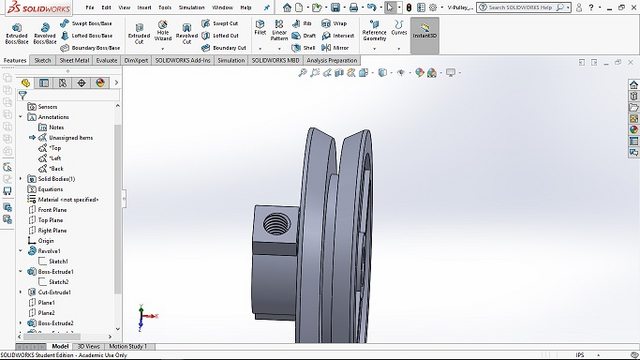Select the Draft tool
This screenshot has width=640, height=360.
pos(304,36)
